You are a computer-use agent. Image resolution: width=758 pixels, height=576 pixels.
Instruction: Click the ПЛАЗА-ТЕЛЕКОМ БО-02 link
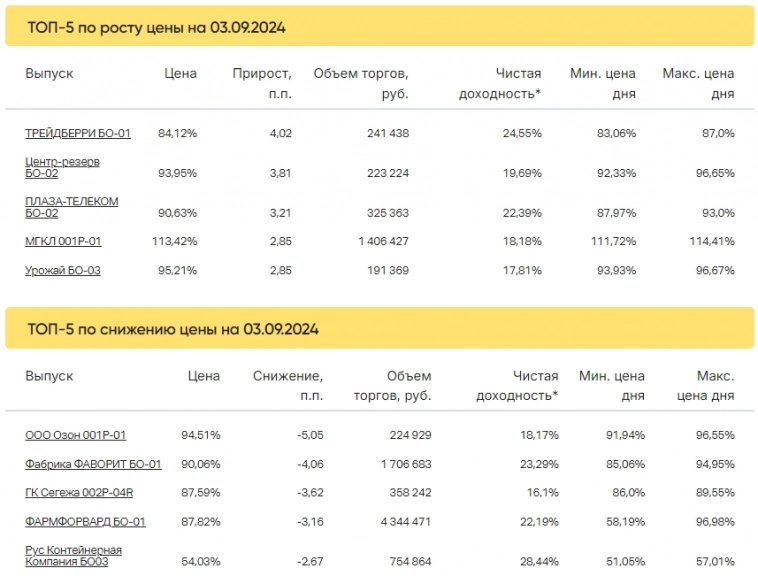(x=71, y=207)
